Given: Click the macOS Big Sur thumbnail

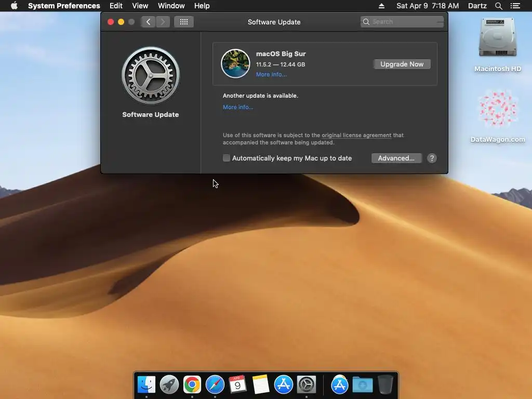Looking at the screenshot, I should [x=235, y=63].
